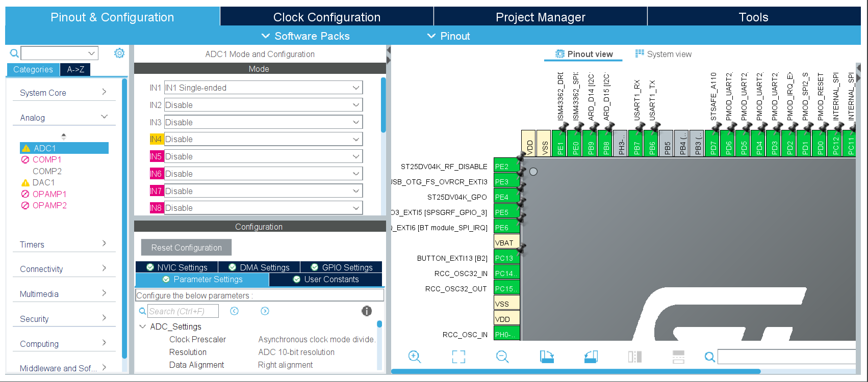Open the IN1 Single-ended dropdown
The image size is (868, 382).
pyautogui.click(x=263, y=88)
